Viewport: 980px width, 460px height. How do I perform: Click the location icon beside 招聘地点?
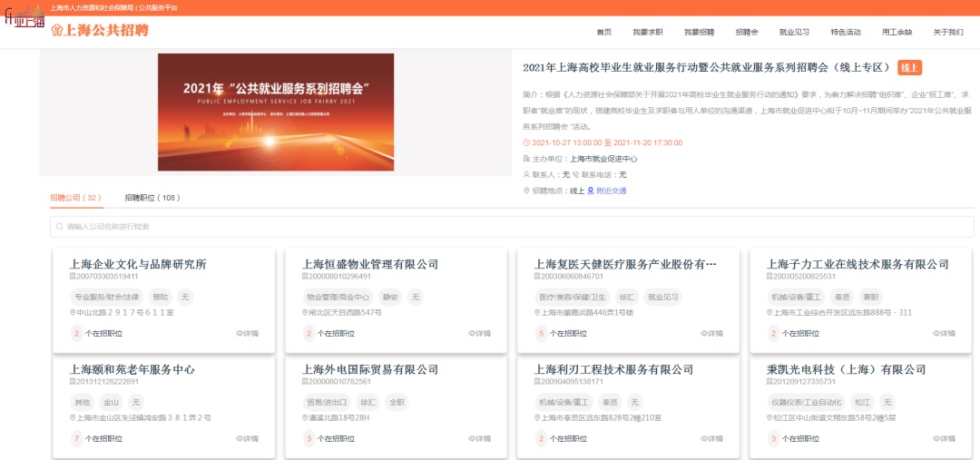[x=526, y=191]
